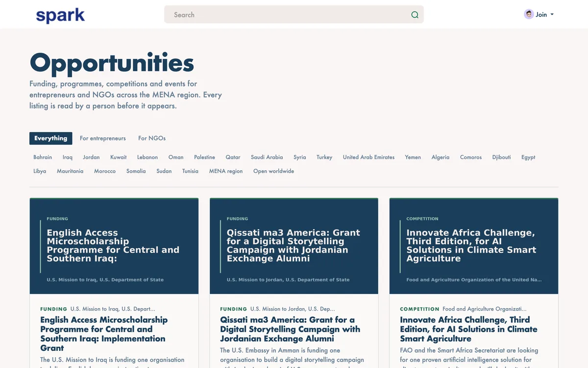Filter by Djibouti
This screenshot has width=588, height=368.
[x=502, y=158]
